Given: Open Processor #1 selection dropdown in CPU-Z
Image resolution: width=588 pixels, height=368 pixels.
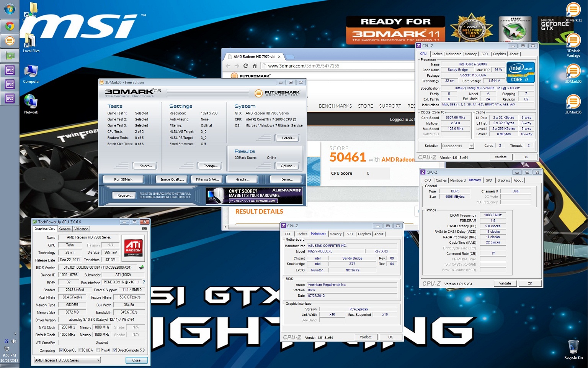Looking at the screenshot, I should pos(457,146).
